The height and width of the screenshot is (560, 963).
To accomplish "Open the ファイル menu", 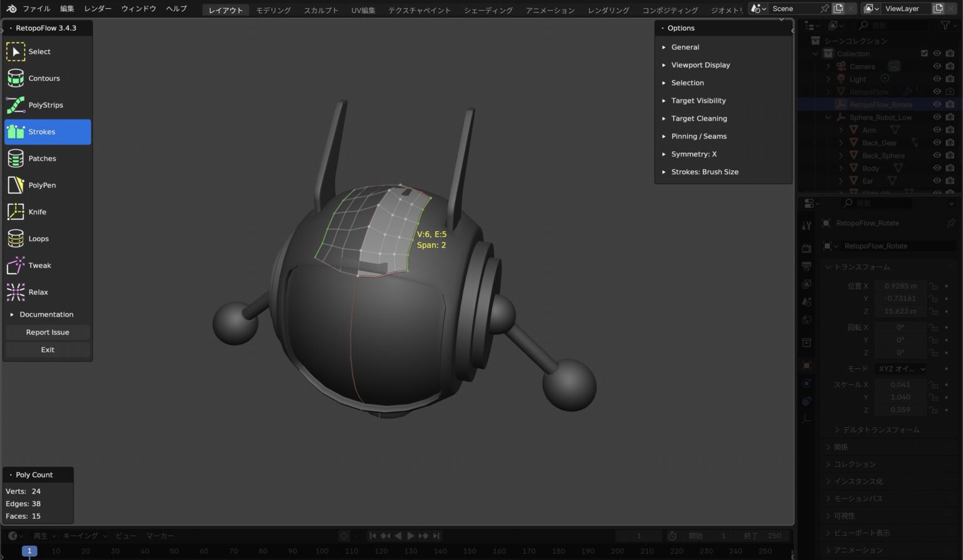I will (x=36, y=8).
